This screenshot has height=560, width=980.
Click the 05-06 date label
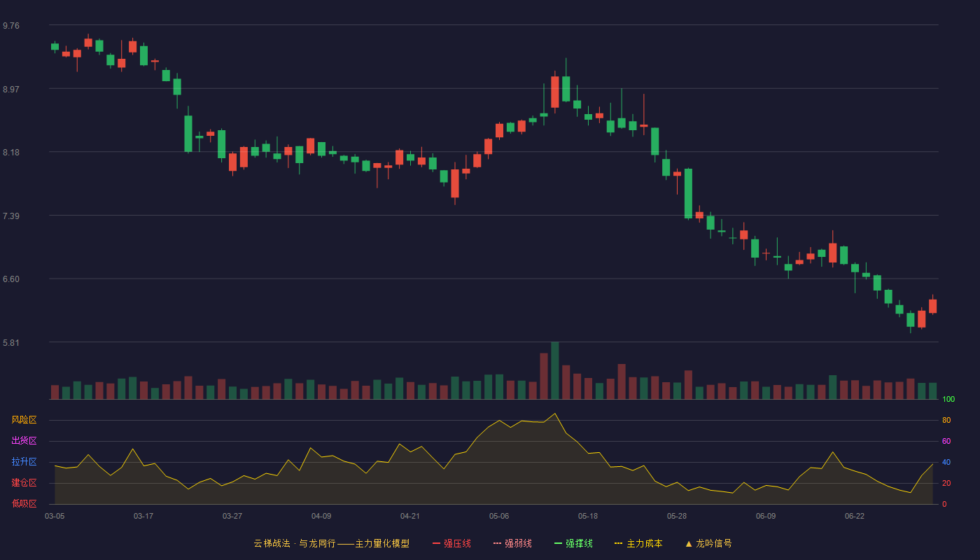pyautogui.click(x=499, y=516)
